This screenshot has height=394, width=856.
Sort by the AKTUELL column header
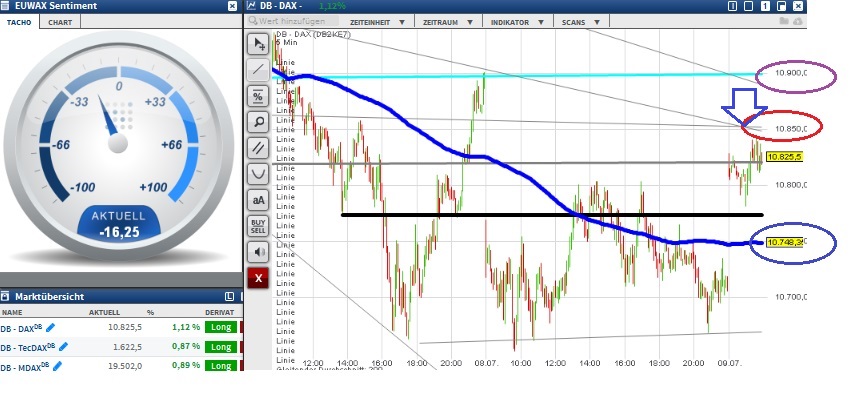pos(104,313)
